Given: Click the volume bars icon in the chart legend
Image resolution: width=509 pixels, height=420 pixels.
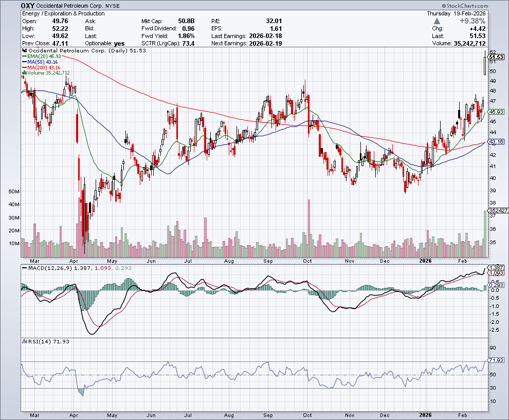Looking at the screenshot, I should pos(24,72).
